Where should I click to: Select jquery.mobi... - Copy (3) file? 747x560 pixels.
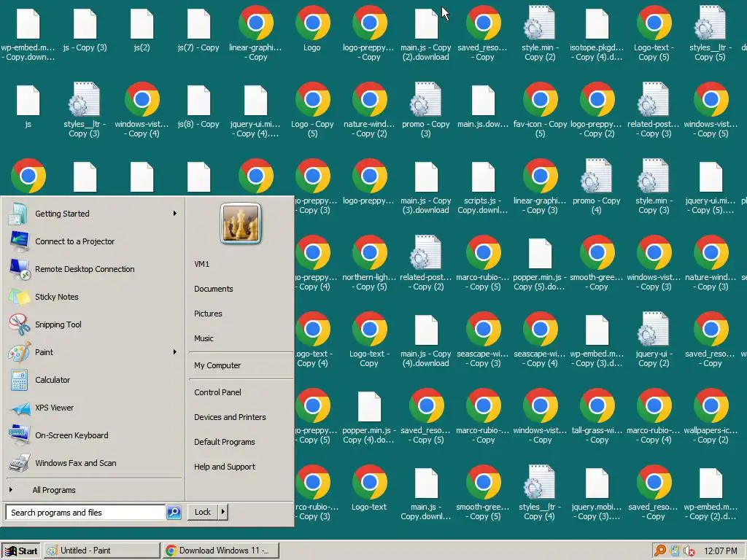(x=597, y=493)
